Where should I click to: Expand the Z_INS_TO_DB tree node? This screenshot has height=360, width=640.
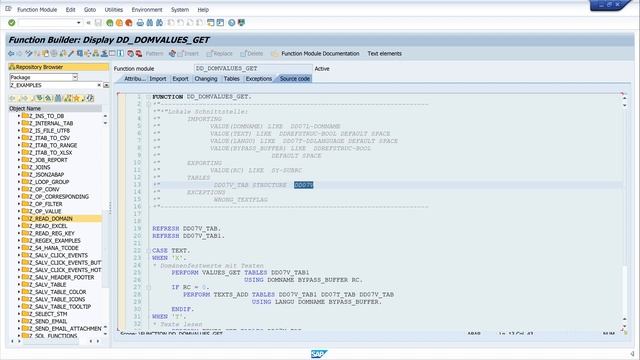coord(19,116)
